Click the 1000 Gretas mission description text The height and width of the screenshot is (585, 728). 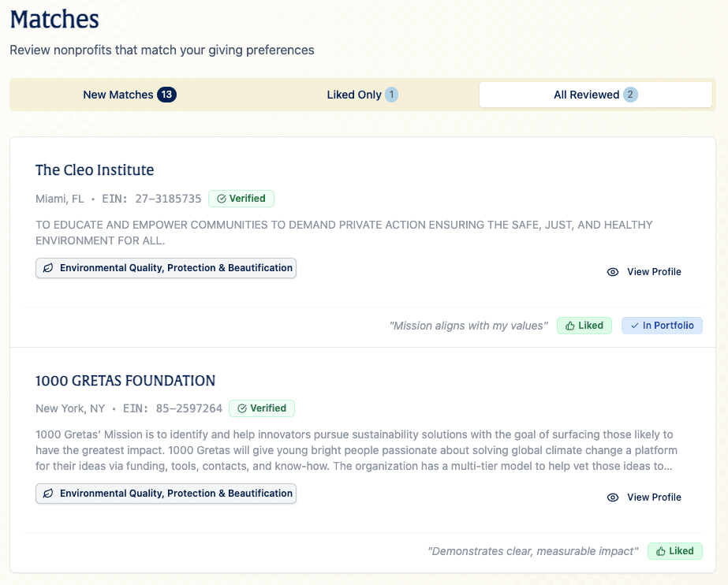click(x=356, y=450)
